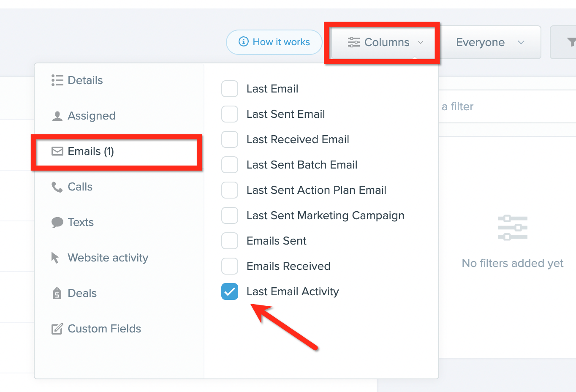The width and height of the screenshot is (576, 392).
Task: Click the Assigned person icon
Action: tap(57, 116)
